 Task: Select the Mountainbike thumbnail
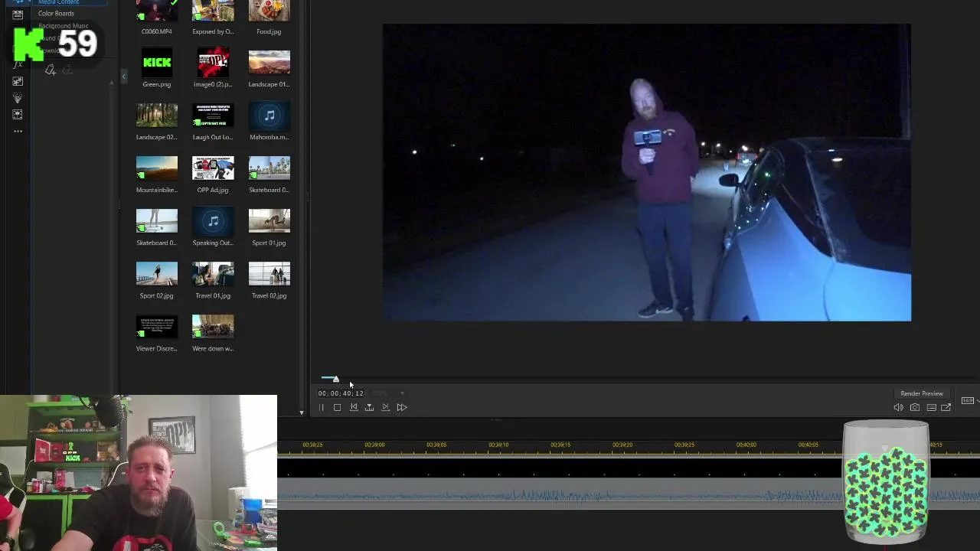157,168
